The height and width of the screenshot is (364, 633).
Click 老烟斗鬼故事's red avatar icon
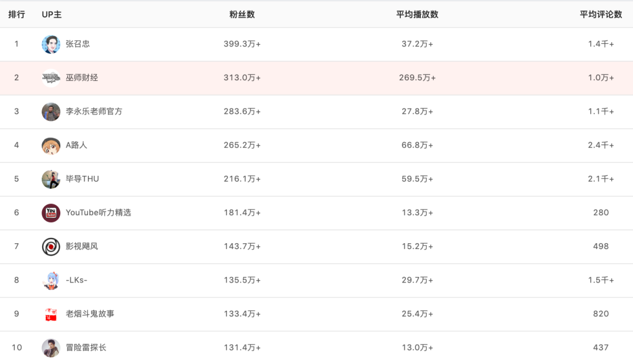[x=51, y=314]
